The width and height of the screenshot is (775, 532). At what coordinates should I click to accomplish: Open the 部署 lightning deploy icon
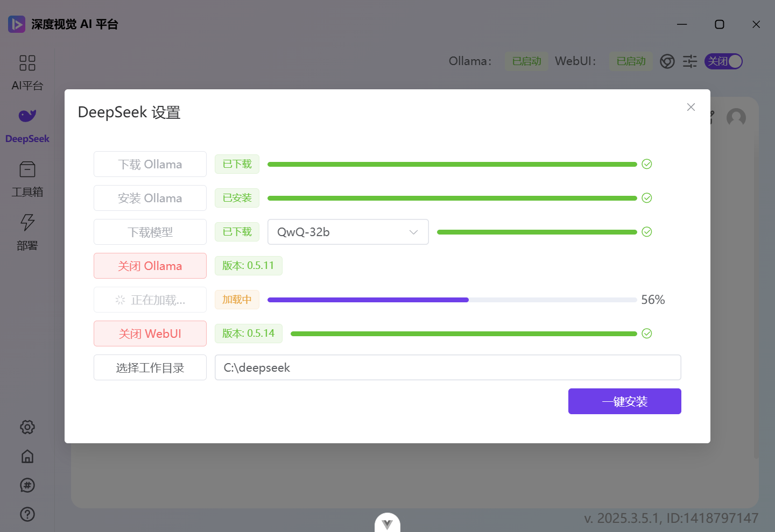[27, 222]
